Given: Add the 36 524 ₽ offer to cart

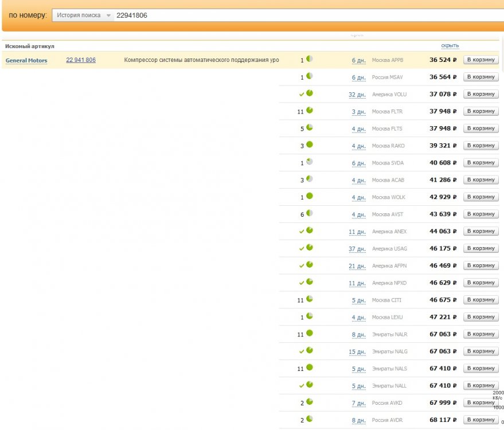Looking at the screenshot, I should pyautogui.click(x=480, y=60).
